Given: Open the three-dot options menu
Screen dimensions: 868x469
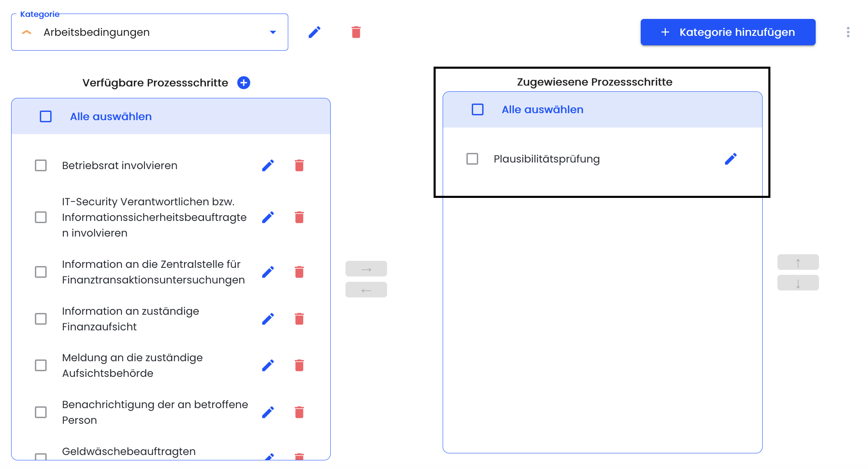Looking at the screenshot, I should (848, 32).
